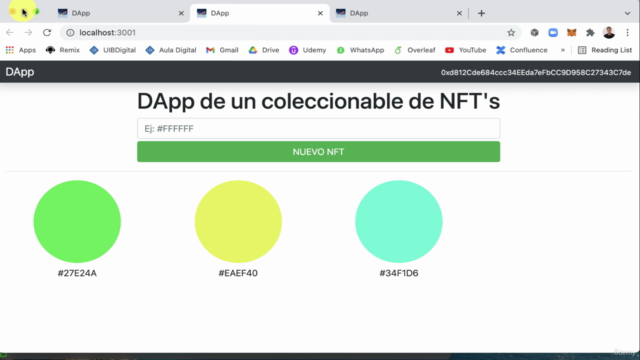Click the DApp navbar brand link
The image size is (640, 360).
[x=20, y=72]
